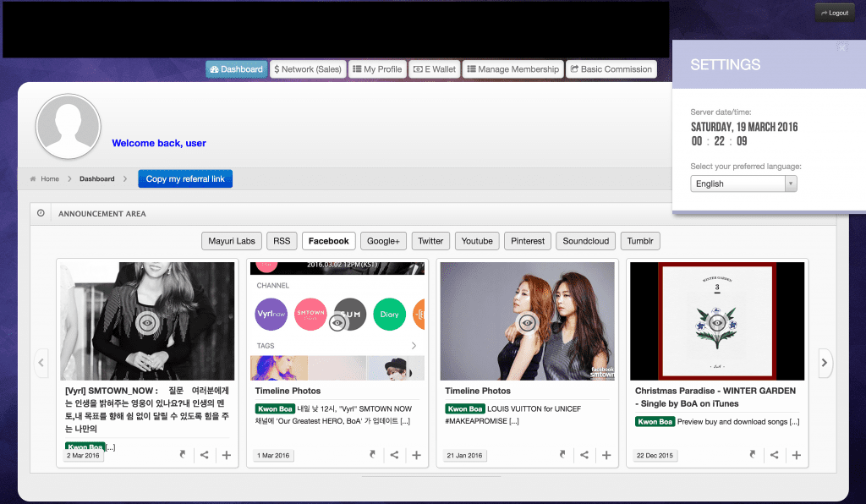Preview the Christmas Paradise album cover
Viewport: 866px width, 504px height.
tap(717, 322)
